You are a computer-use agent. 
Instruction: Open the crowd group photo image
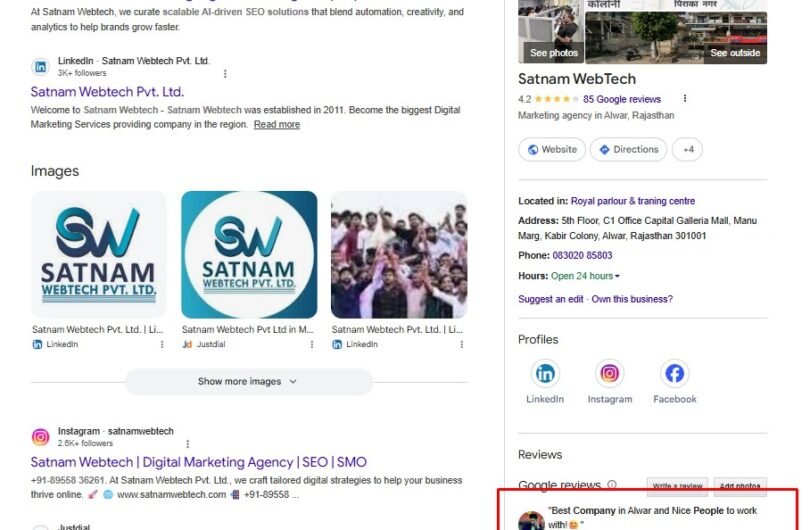coord(399,255)
